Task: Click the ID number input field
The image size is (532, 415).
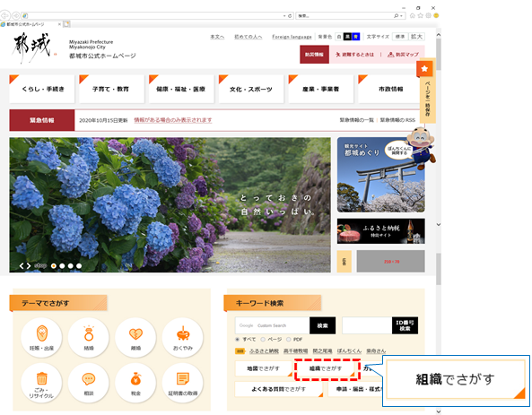Action: (x=367, y=325)
